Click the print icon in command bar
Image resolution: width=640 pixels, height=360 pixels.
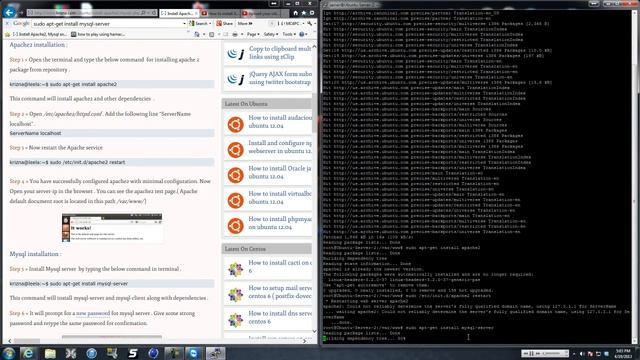(235, 35)
